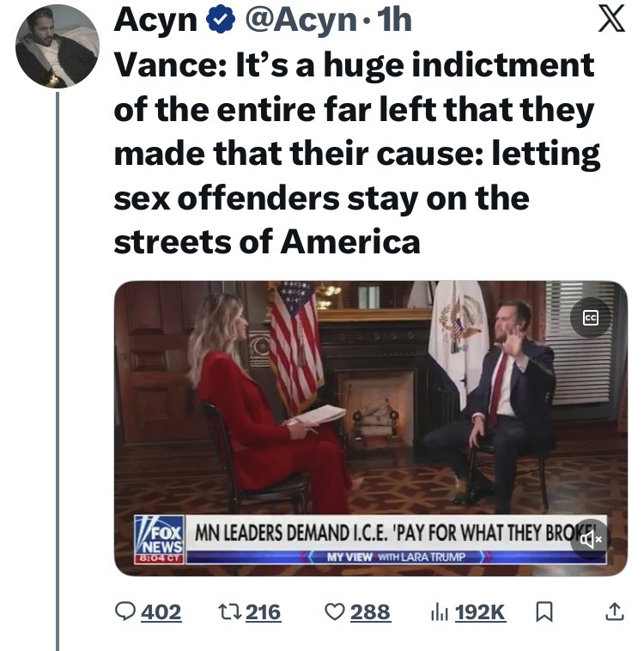The height and width of the screenshot is (651, 644).
Task: Click the view analytics bars icon
Action: tap(439, 612)
